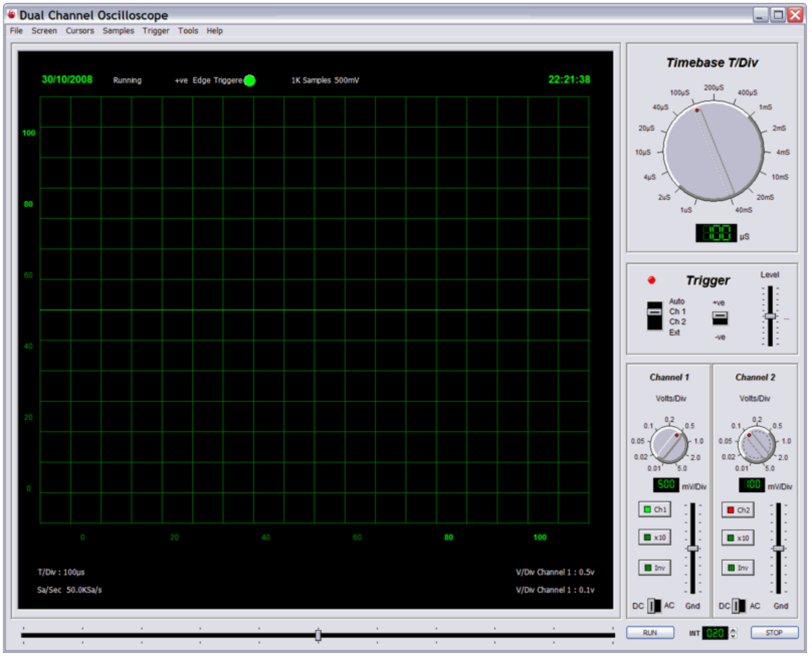This screenshot has height=659, width=812.
Task: Set timebase to 4mS on dial
Action: (783, 152)
